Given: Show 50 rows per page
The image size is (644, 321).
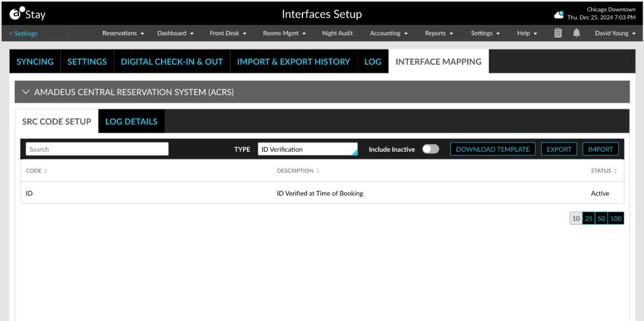Looking at the screenshot, I should [x=601, y=219].
